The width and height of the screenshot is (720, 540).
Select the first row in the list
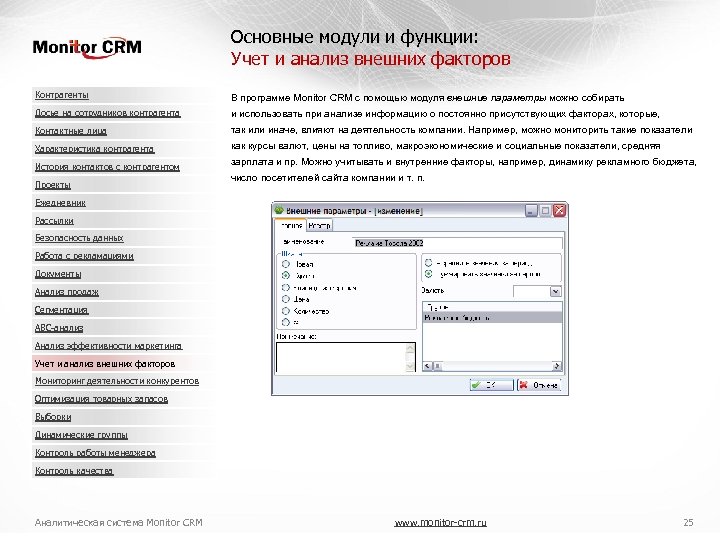(492, 307)
